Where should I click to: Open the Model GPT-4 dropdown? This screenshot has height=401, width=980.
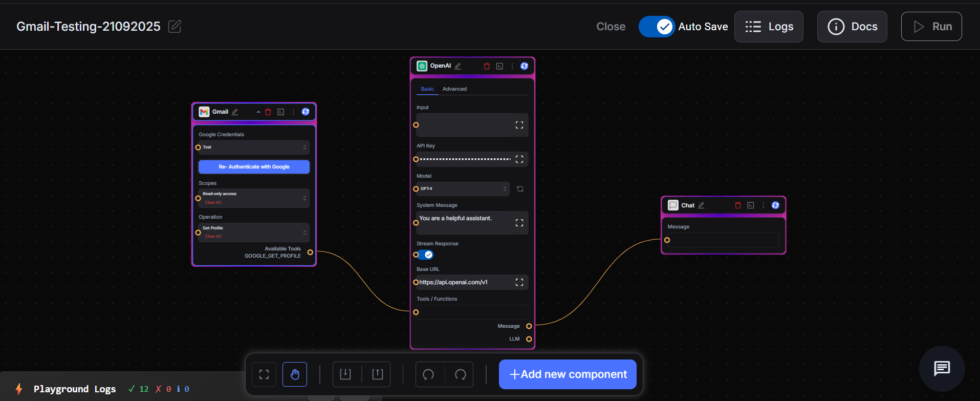click(x=463, y=189)
